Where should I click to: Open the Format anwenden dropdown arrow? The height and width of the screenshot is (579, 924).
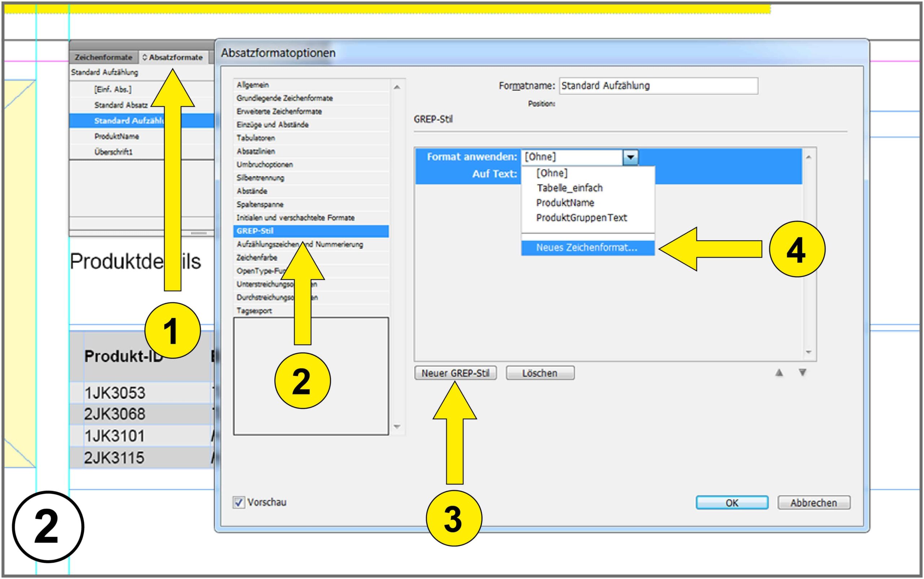point(630,157)
